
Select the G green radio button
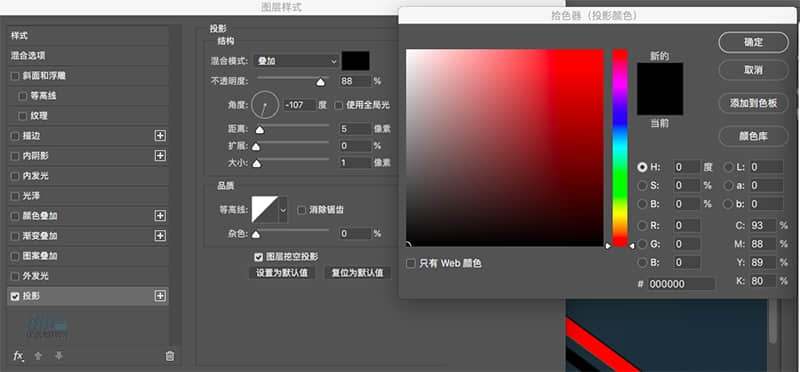click(642, 244)
